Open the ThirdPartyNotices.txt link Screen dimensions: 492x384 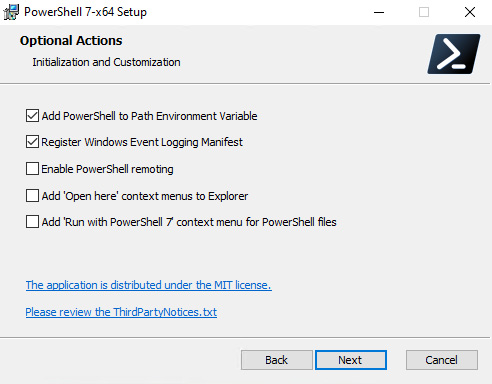121,312
